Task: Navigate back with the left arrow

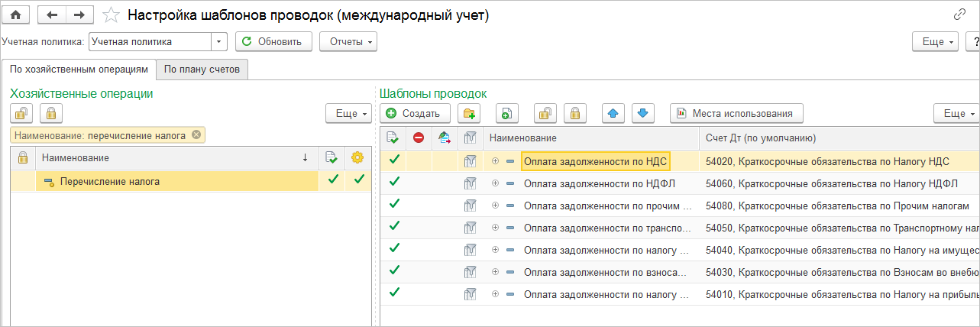Action: point(51,15)
